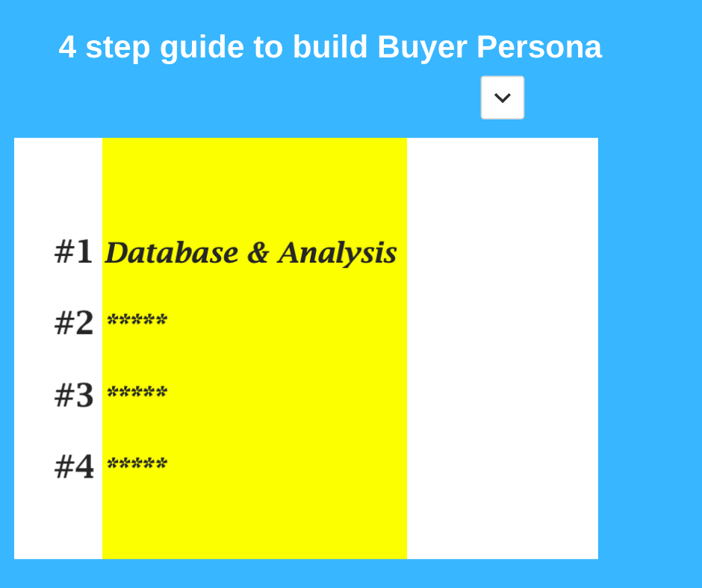This screenshot has height=588, width=702.
Task: Click the yellow area below the #4 asterisks
Action: (255, 519)
